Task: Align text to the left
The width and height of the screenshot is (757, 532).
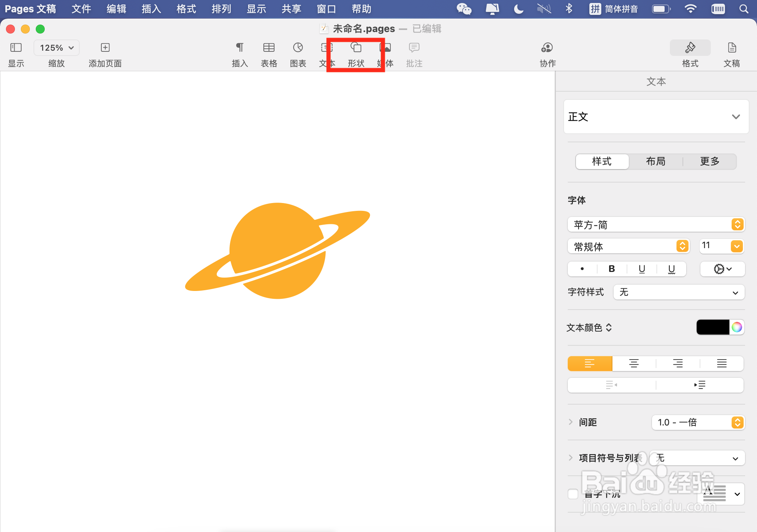Action: (x=590, y=363)
